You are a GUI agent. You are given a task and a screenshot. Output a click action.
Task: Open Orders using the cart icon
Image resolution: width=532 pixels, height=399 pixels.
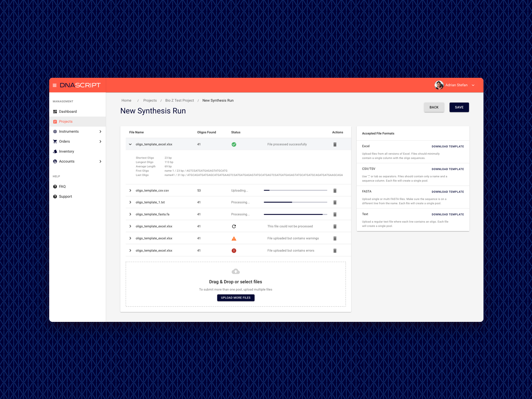click(x=55, y=141)
